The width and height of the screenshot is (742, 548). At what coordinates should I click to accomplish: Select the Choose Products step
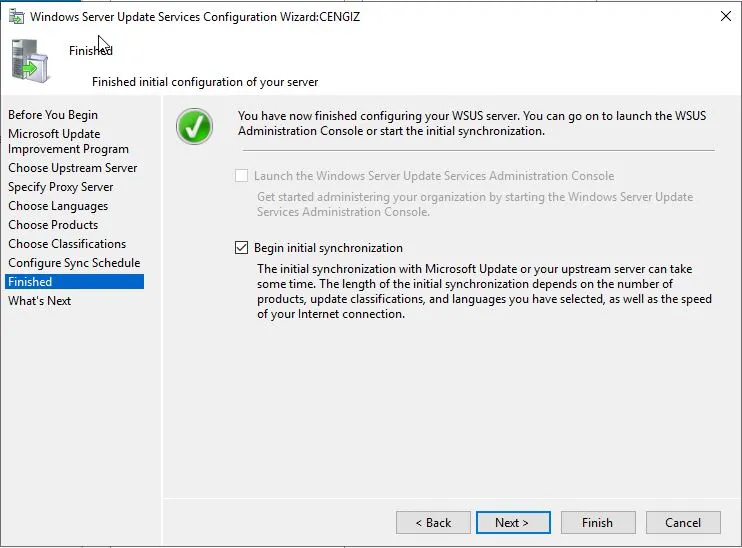(x=53, y=225)
